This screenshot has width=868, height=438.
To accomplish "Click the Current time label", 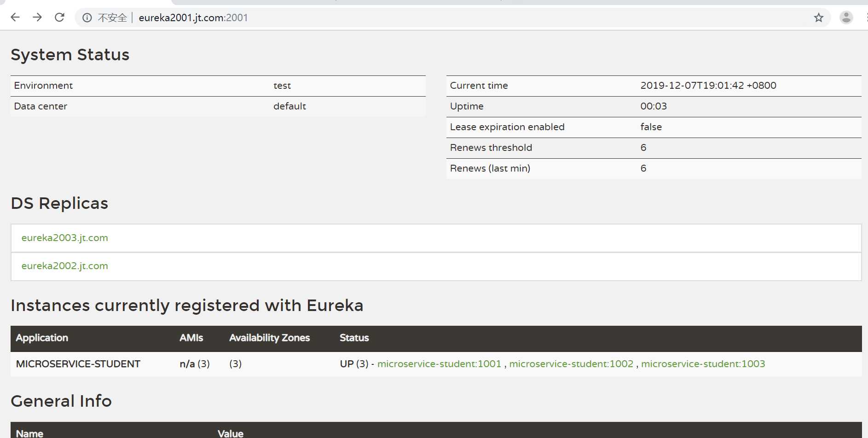I will coord(479,86).
